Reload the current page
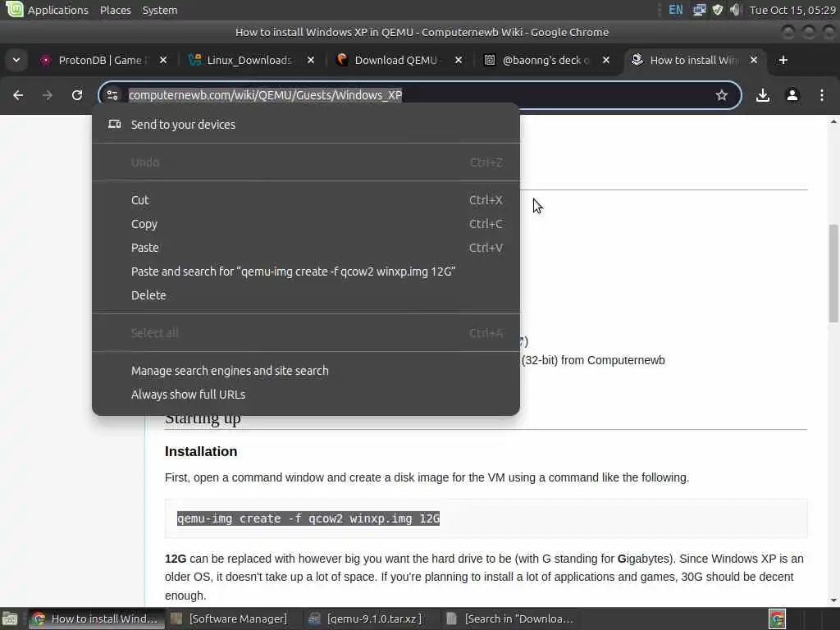The height and width of the screenshot is (630, 840). [x=77, y=95]
